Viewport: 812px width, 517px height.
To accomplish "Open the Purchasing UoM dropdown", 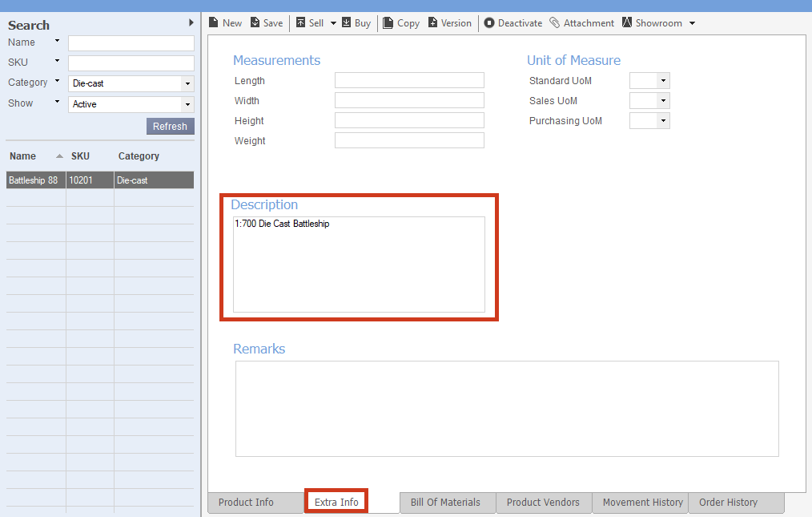I will (x=663, y=121).
